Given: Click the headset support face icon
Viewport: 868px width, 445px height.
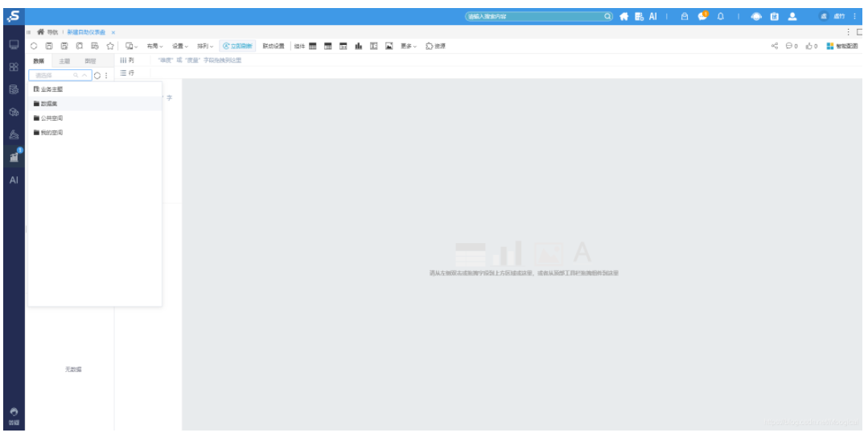Looking at the screenshot, I should point(756,17).
